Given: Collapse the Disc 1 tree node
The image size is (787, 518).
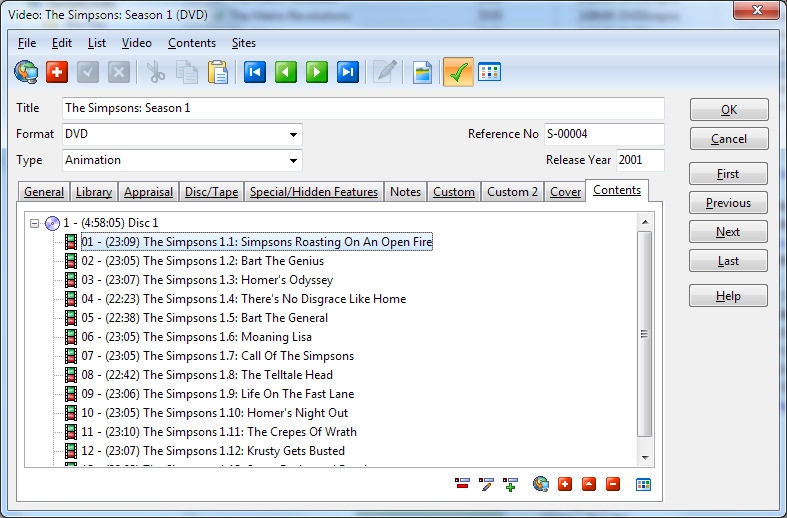Looking at the screenshot, I should 35,223.
